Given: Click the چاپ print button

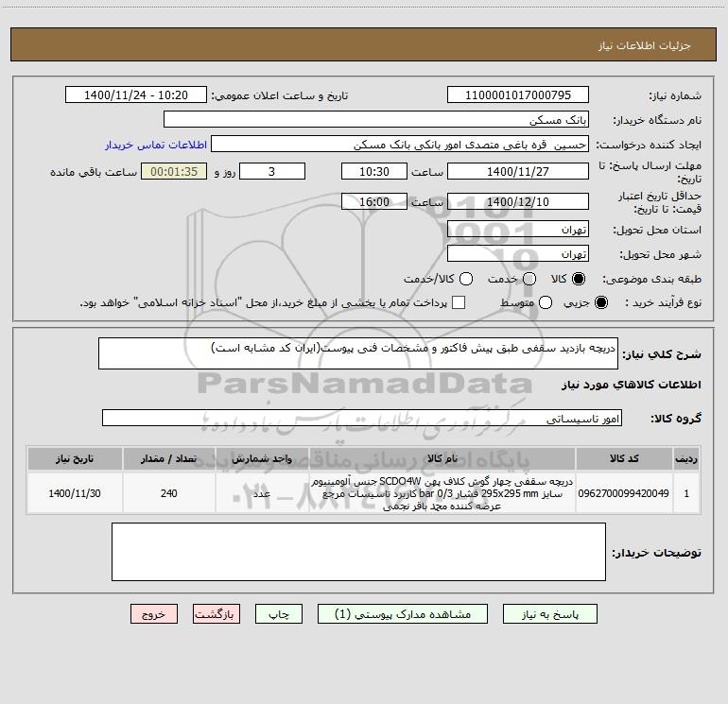Looking at the screenshot, I should [279, 614].
